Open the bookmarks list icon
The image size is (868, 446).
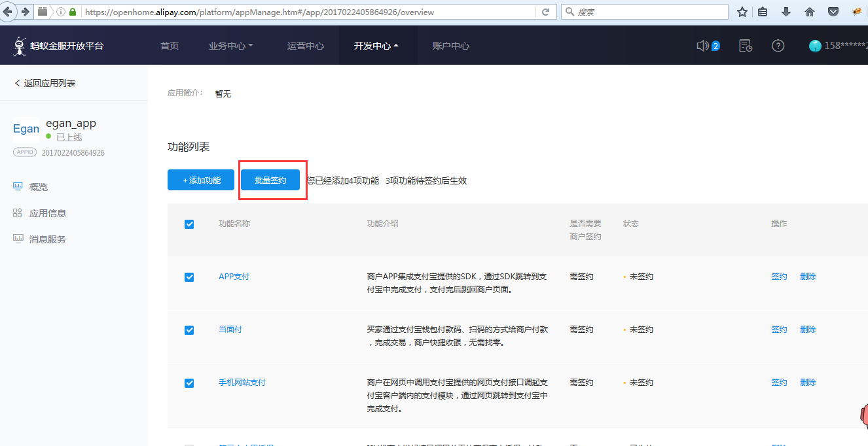pyautogui.click(x=763, y=12)
